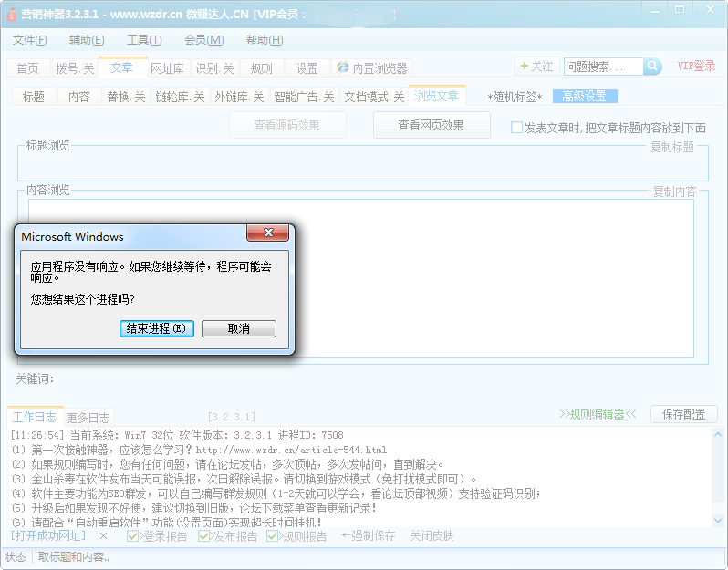Open the 智能广告.关 sub-tab
Viewport: 728px width, 570px height.
pyautogui.click(x=304, y=97)
